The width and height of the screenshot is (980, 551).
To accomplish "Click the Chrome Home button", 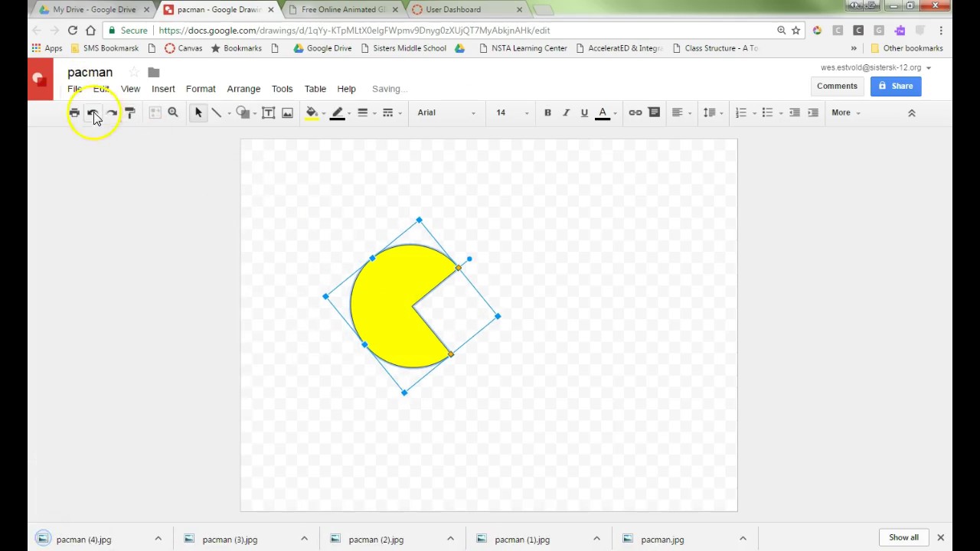I will [91, 31].
